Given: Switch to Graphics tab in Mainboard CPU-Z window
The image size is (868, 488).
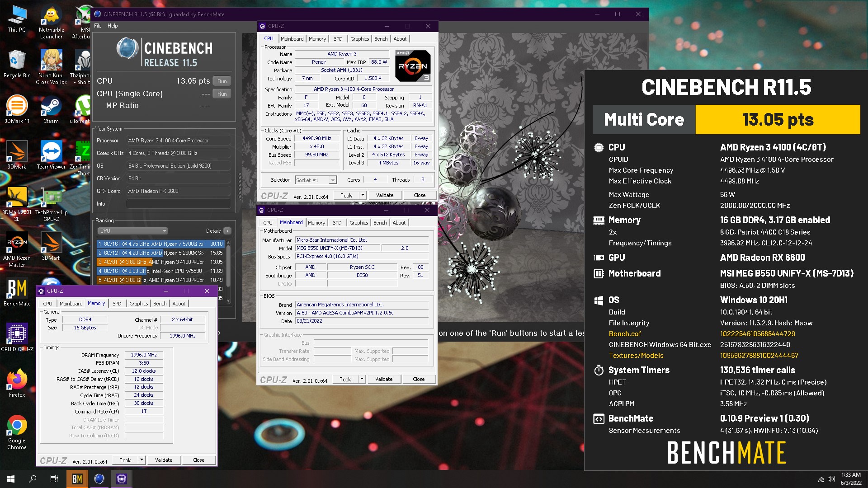Looking at the screenshot, I should click(x=359, y=223).
